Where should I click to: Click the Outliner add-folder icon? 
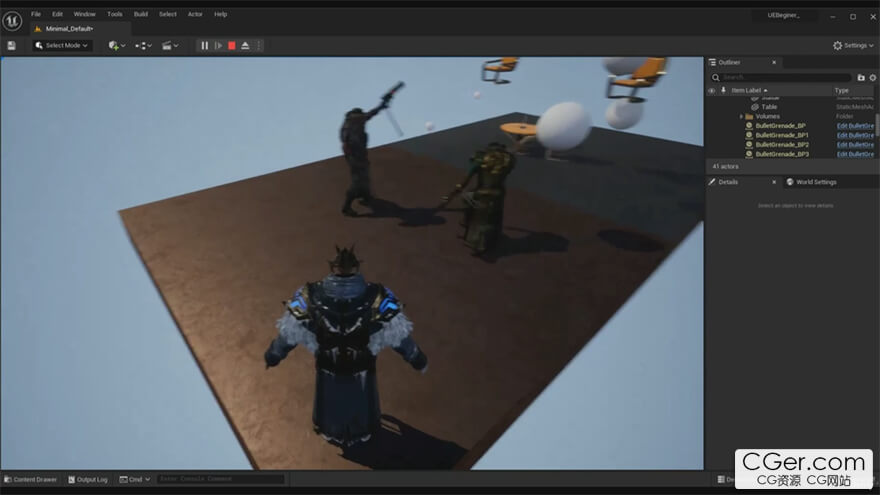pos(861,77)
